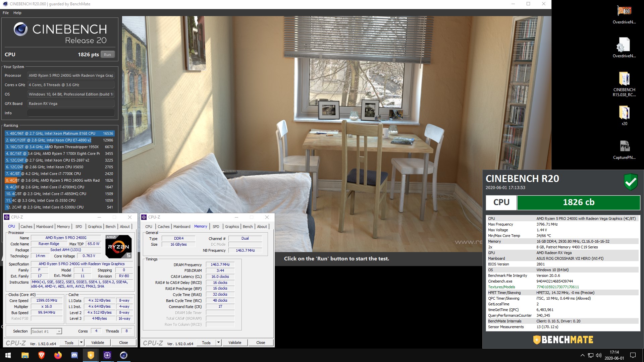This screenshot has width=644, height=362.
Task: Click Tools button in left CPU-Z
Action: coord(69,343)
